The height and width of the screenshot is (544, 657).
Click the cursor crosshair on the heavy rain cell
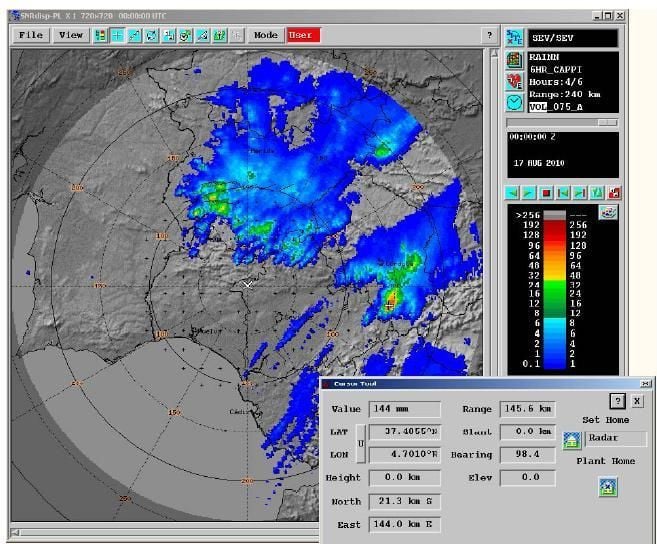(390, 306)
